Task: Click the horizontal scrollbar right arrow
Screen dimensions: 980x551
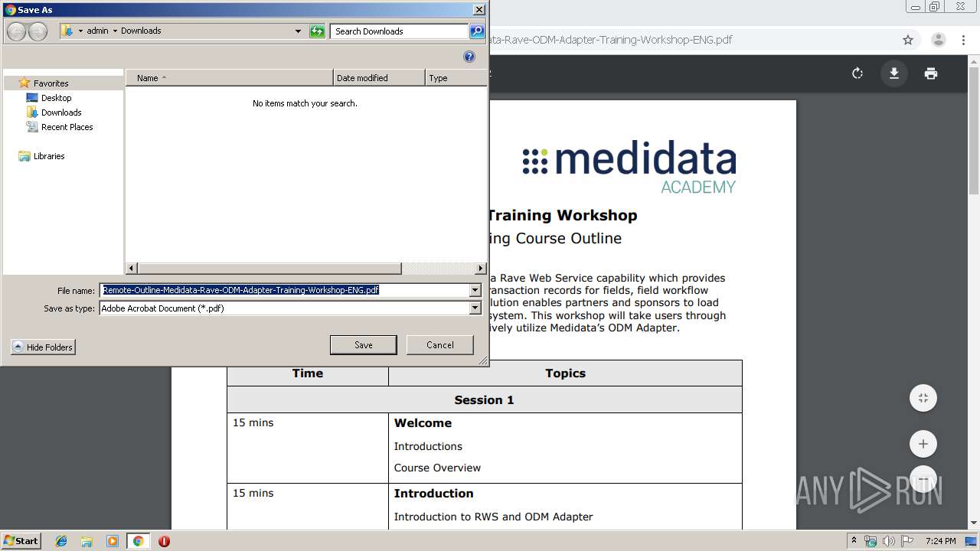Action: [481, 269]
